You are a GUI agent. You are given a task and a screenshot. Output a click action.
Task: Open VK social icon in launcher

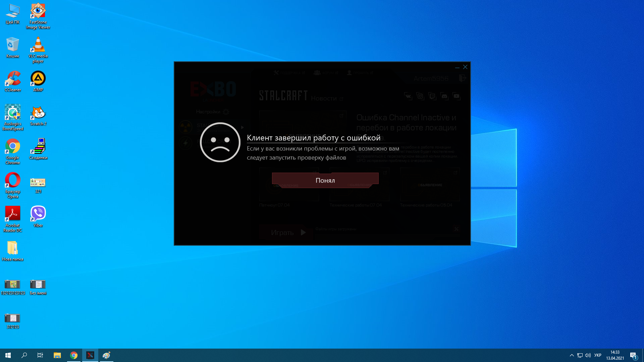408,97
